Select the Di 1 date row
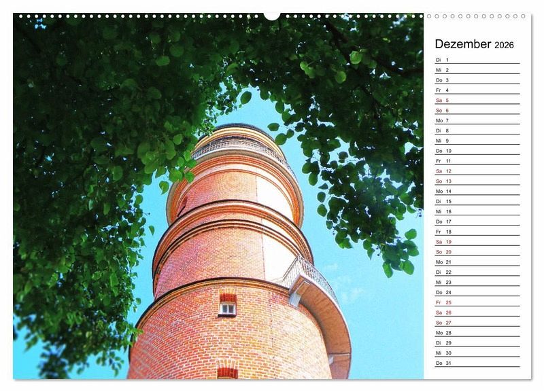 [x=477, y=60]
